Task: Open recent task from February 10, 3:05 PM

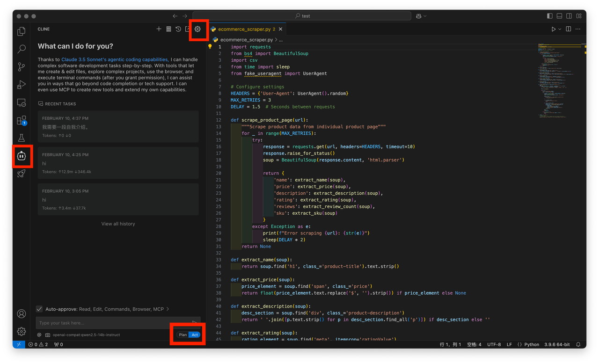Action: pos(118,199)
